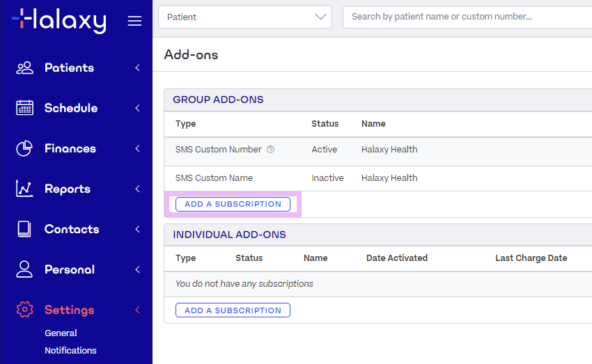Collapse the Settings menu chevron

pos(137,310)
